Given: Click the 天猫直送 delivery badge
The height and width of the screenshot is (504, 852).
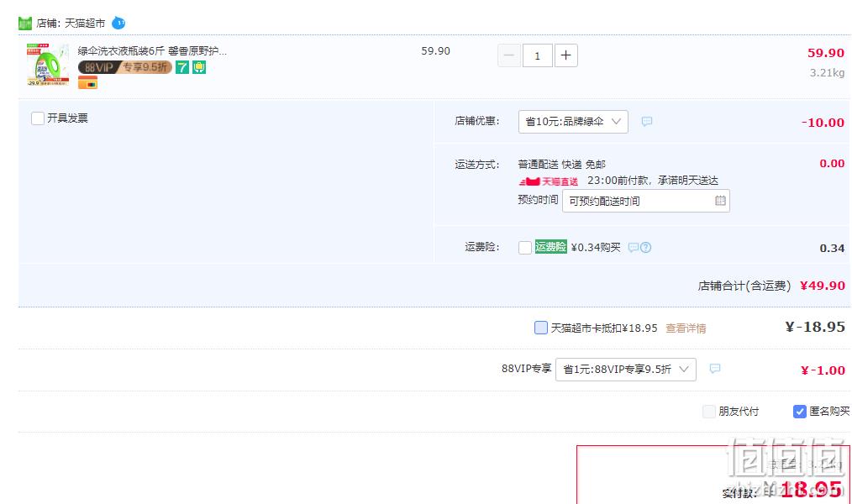Looking at the screenshot, I should coord(549,181).
